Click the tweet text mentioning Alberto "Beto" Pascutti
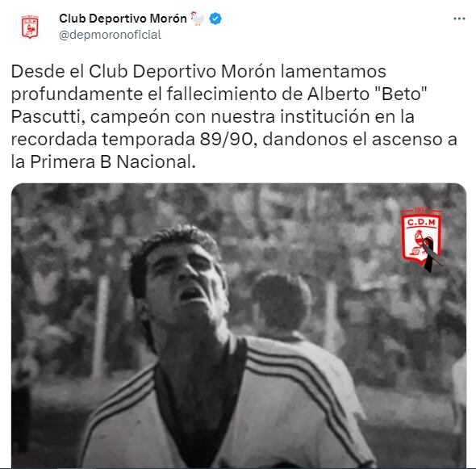 coord(234,116)
